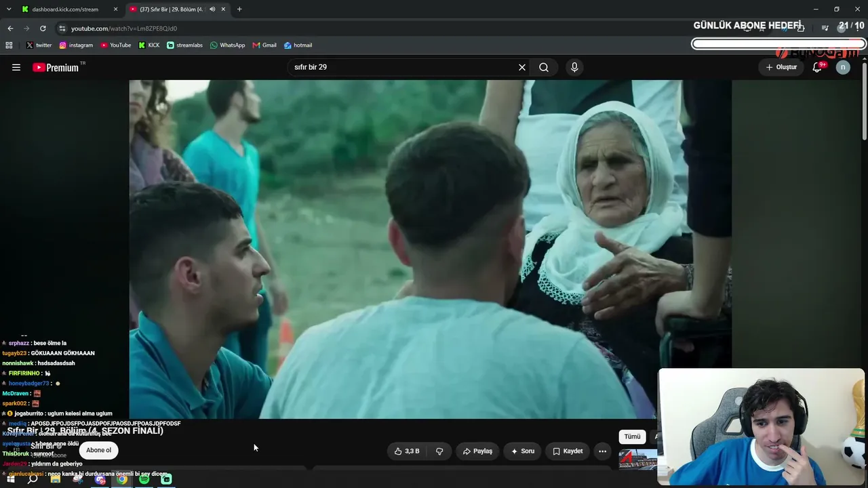868x488 pixels.
Task: View site information icon in address bar
Action: click(x=62, y=28)
